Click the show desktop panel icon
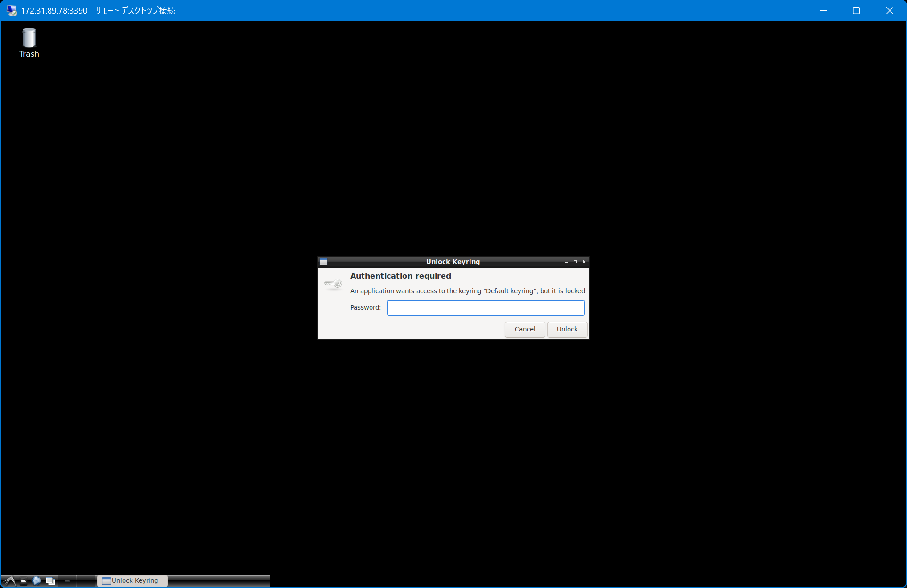The width and height of the screenshot is (907, 588). (50, 581)
